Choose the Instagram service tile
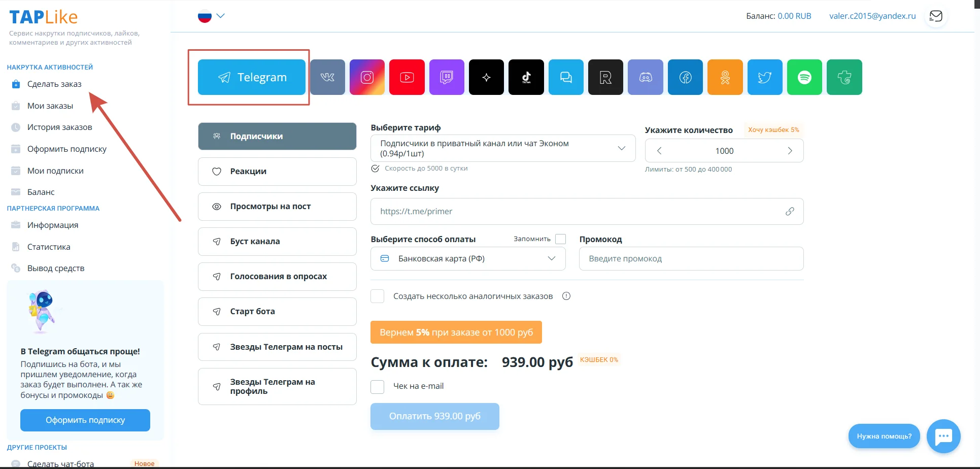The height and width of the screenshot is (469, 980). coord(367,77)
